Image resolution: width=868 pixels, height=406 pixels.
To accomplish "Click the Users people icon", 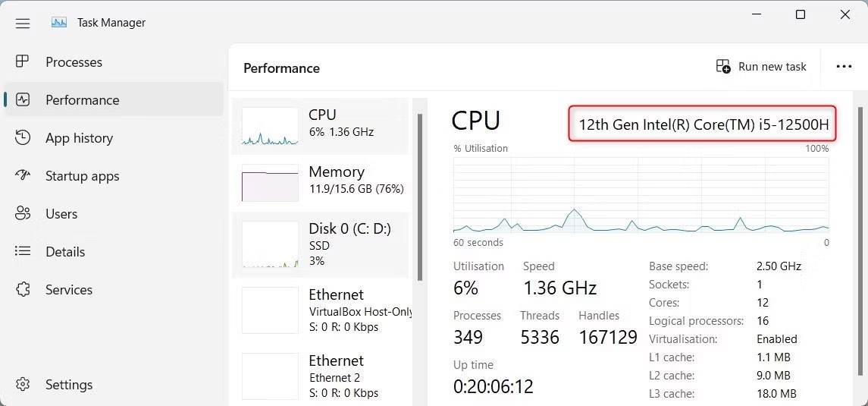I will point(23,214).
